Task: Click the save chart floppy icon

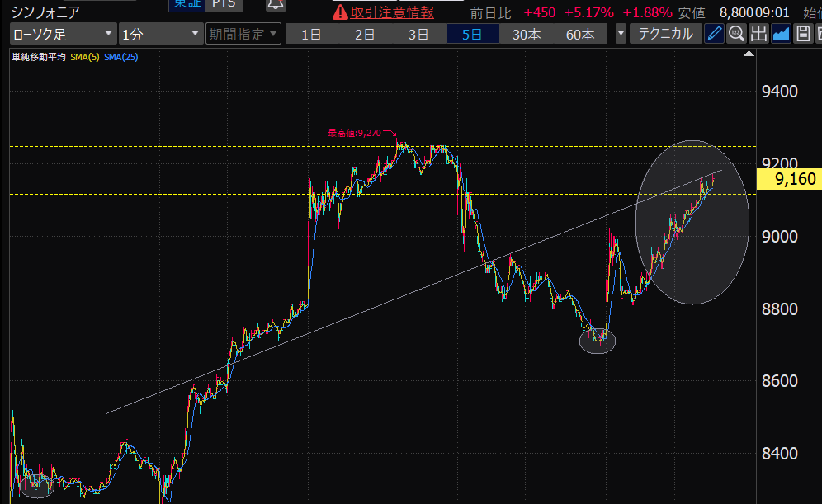Action: [803, 34]
